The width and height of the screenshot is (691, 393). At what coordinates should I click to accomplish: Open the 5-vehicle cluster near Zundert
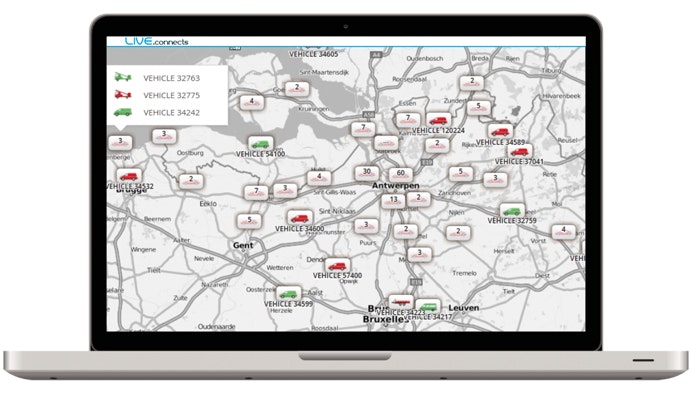(478, 107)
